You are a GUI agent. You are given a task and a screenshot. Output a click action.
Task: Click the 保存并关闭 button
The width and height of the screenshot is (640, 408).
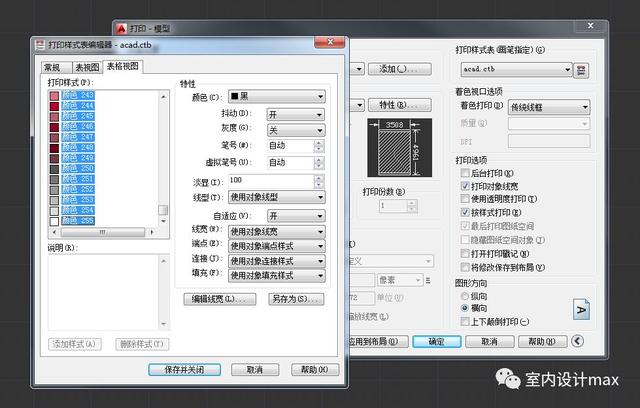coord(184,370)
